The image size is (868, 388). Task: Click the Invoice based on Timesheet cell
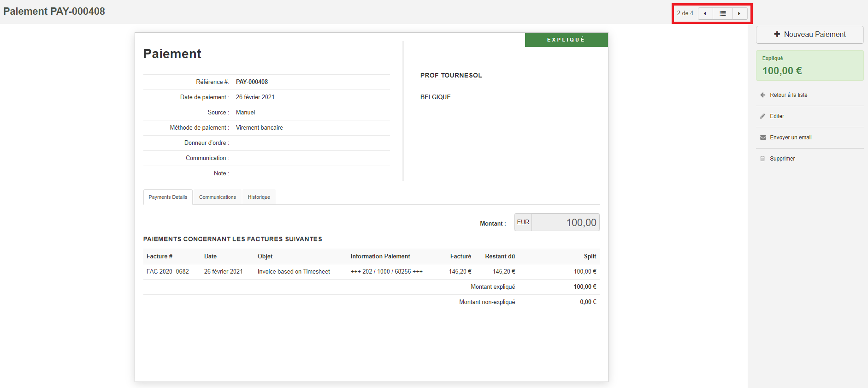click(294, 272)
